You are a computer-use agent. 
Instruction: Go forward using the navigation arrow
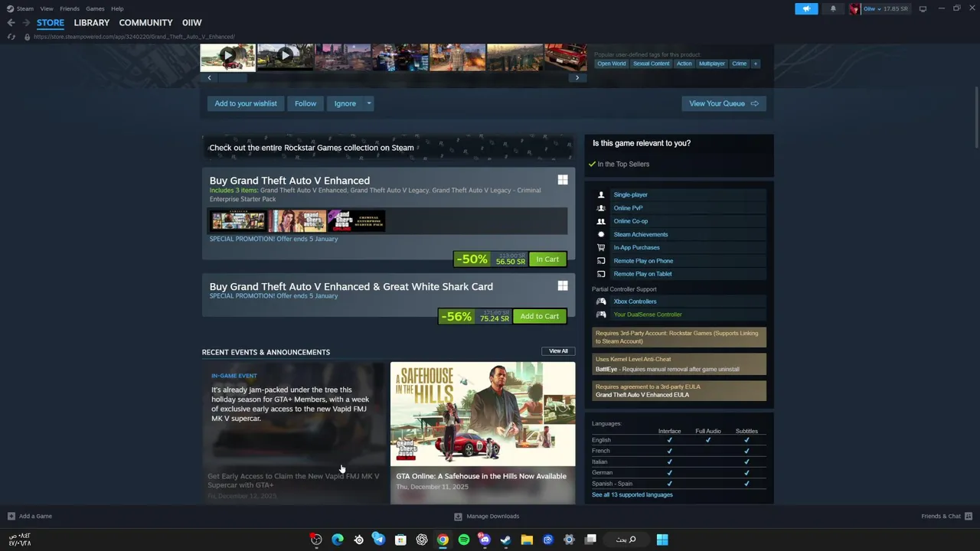click(x=26, y=23)
